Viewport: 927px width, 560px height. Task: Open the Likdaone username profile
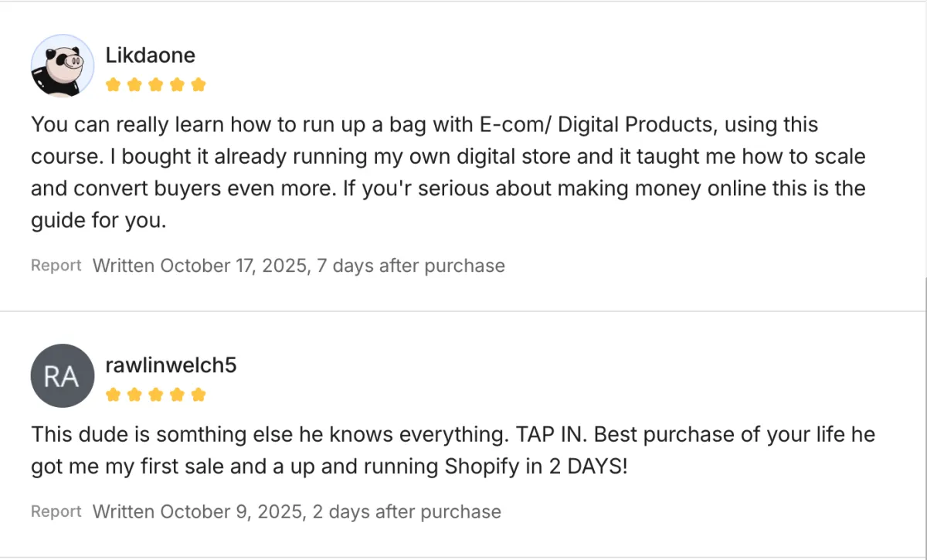click(150, 56)
